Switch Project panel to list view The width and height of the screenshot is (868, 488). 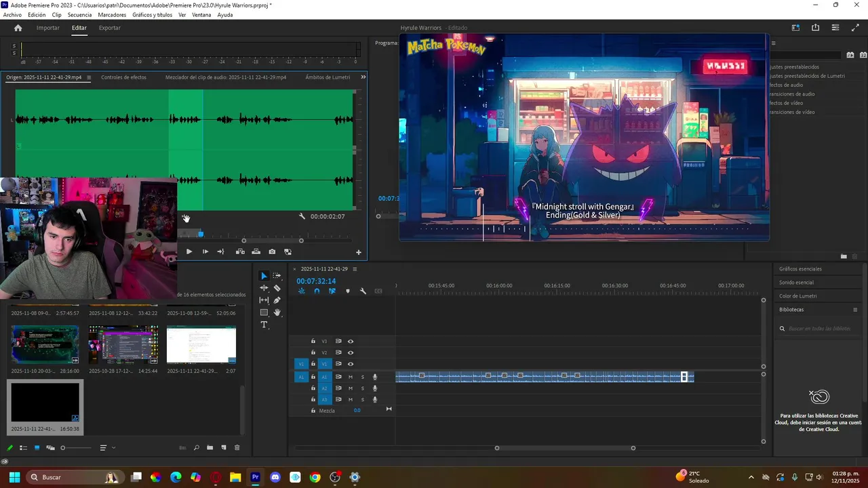pyautogui.click(x=23, y=448)
